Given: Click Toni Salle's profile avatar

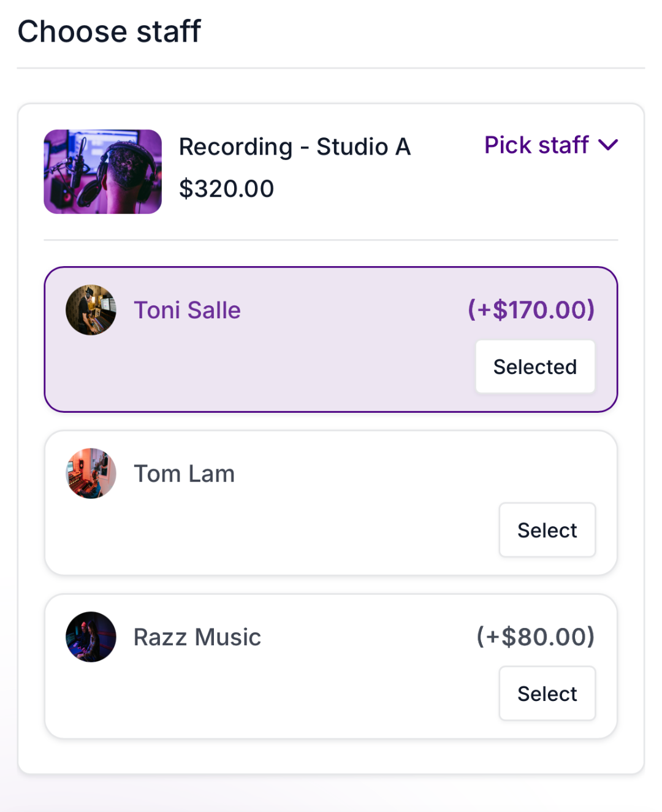Looking at the screenshot, I should pos(91,310).
